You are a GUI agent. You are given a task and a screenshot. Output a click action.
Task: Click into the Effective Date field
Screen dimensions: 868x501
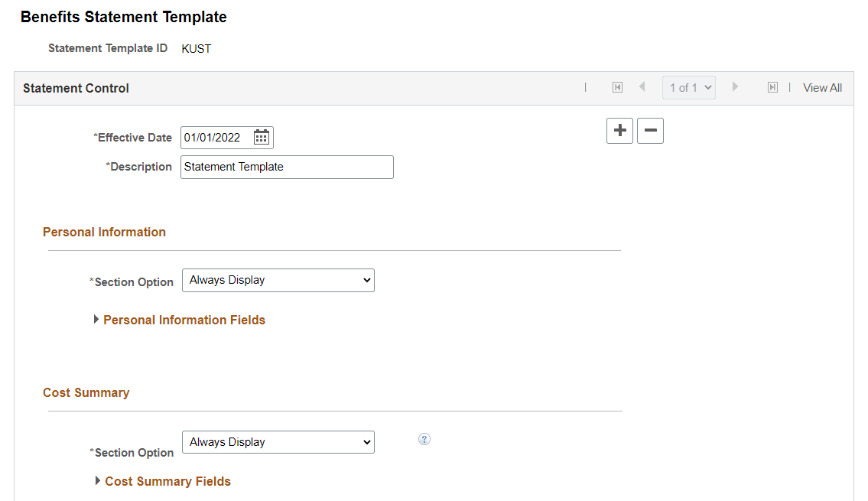tap(214, 138)
